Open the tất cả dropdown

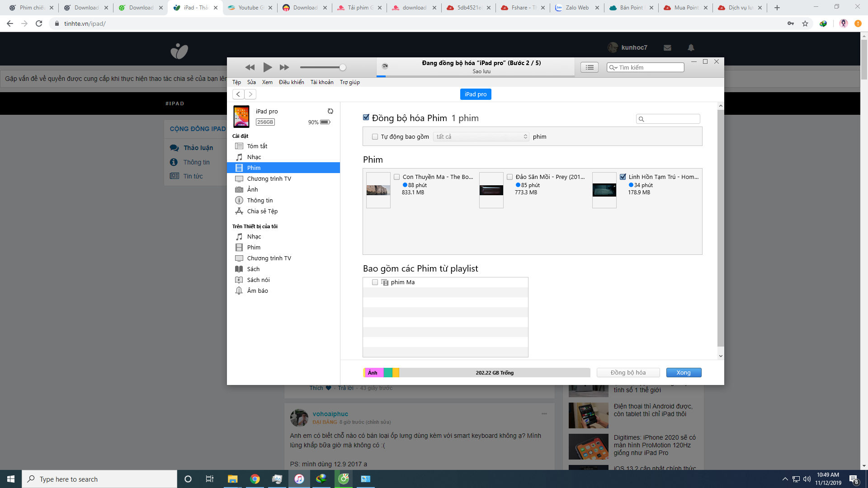pos(481,136)
